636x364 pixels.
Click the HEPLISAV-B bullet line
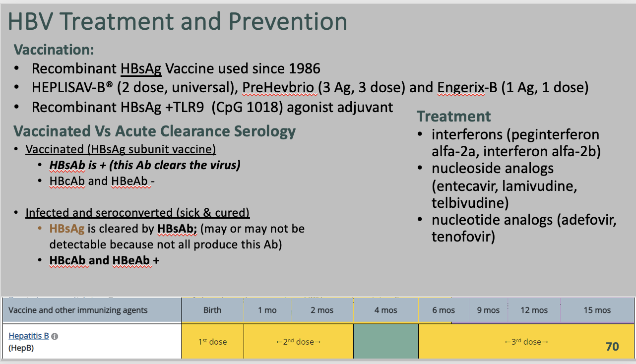(x=310, y=88)
